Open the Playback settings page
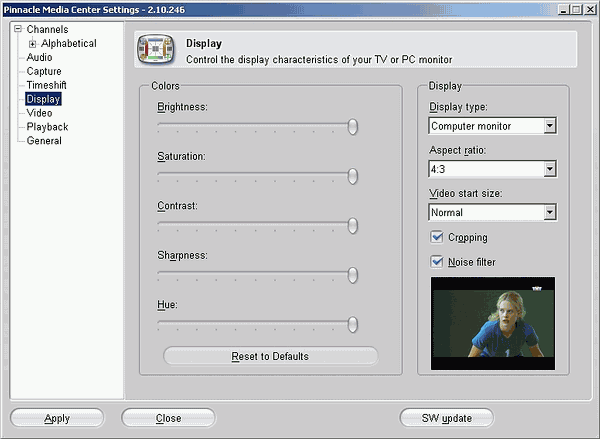This screenshot has width=600, height=439. [x=47, y=127]
